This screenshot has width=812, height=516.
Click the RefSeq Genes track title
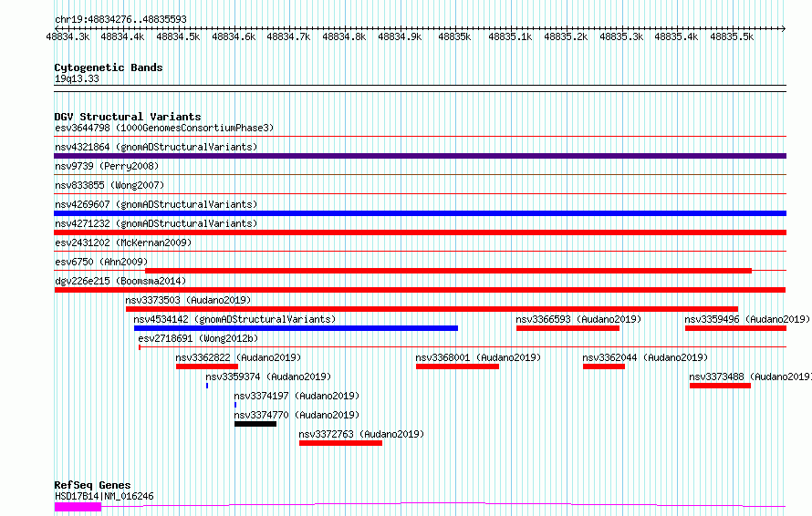tap(92, 485)
